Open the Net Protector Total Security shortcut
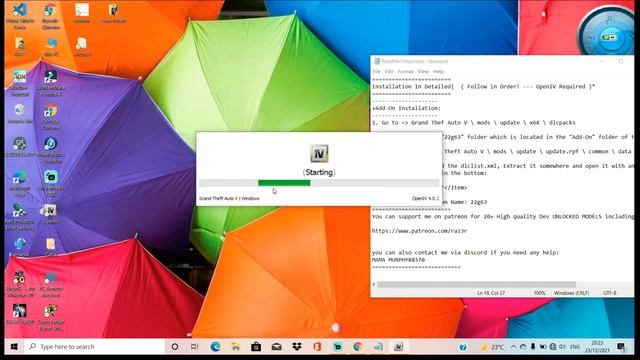The width and height of the screenshot is (640, 360). click(x=19, y=217)
